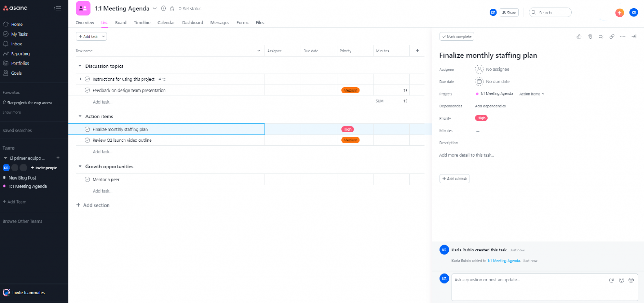
Task: Open the emoji picker in comment box
Action: (x=621, y=280)
